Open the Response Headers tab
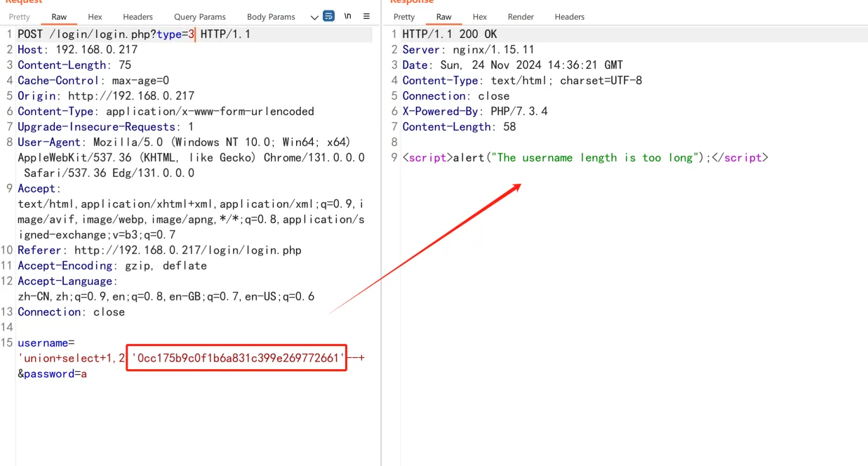The image size is (868, 466). tap(570, 17)
